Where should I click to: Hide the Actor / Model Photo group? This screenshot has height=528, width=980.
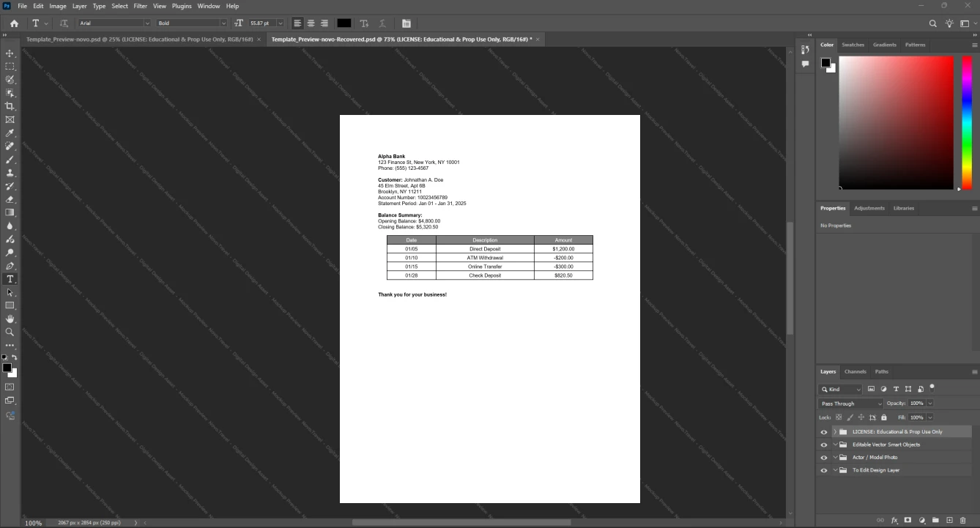pyautogui.click(x=824, y=458)
